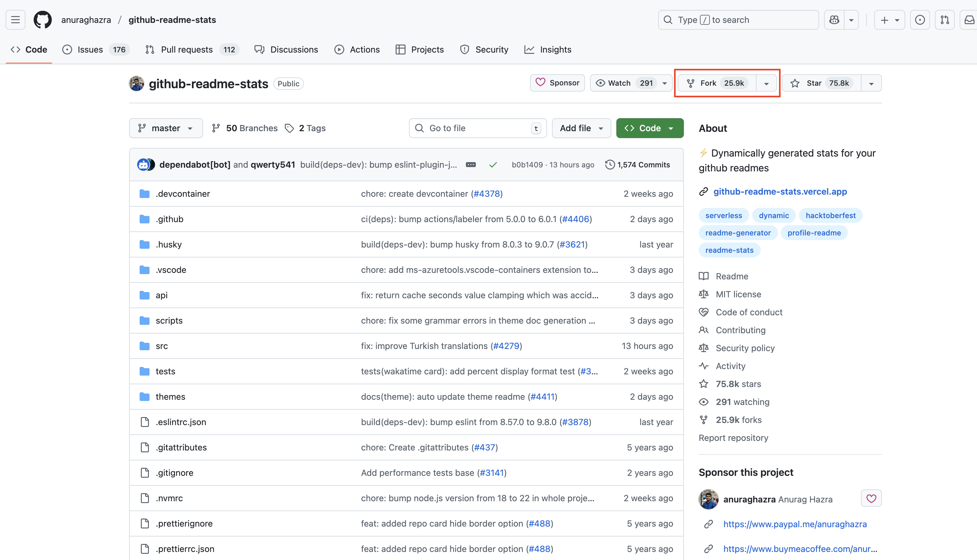Expand the Copilot dropdown arrow in header
Viewport: 977px width, 560px height.
[851, 19]
